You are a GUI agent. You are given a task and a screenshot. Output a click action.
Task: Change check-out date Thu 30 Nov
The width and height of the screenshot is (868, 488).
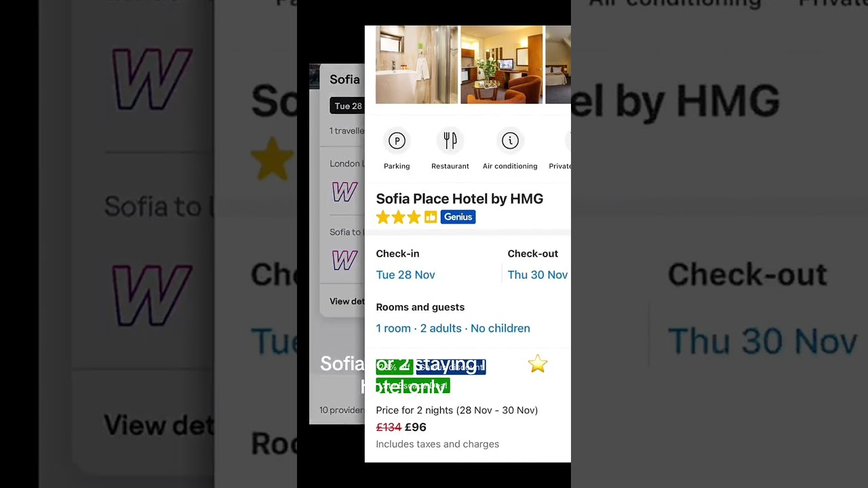coord(538,274)
